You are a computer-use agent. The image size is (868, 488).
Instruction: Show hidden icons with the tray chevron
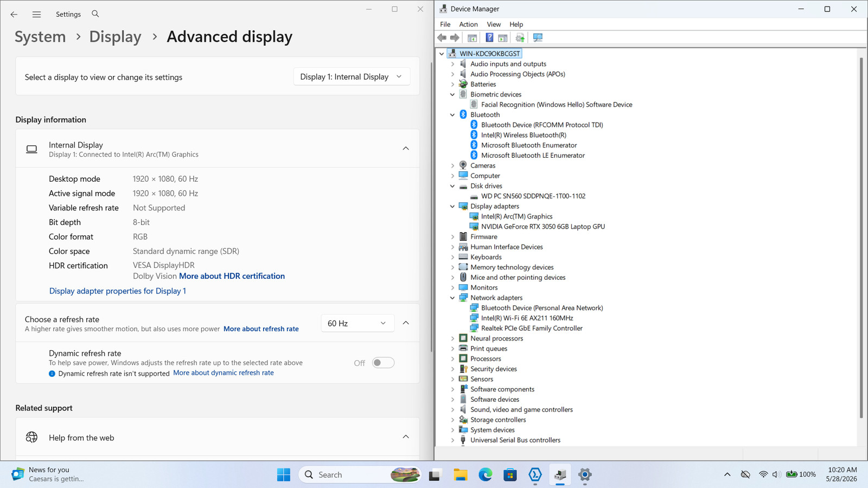(727, 474)
